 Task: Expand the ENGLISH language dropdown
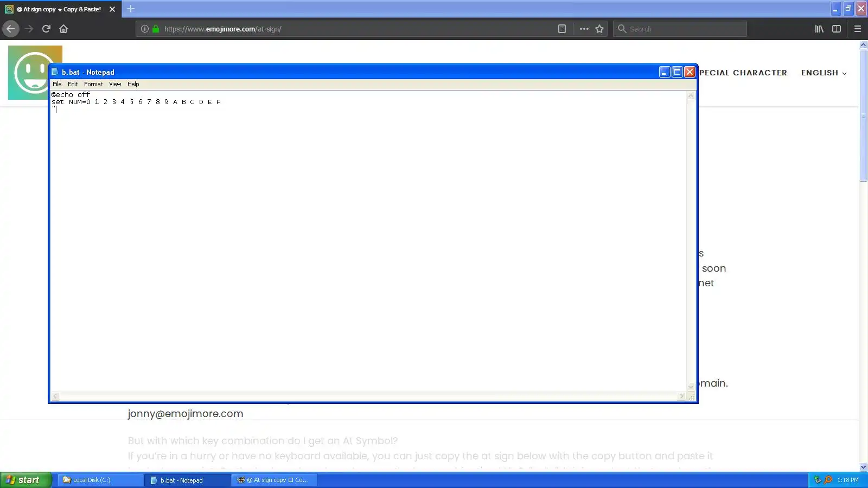[824, 73]
